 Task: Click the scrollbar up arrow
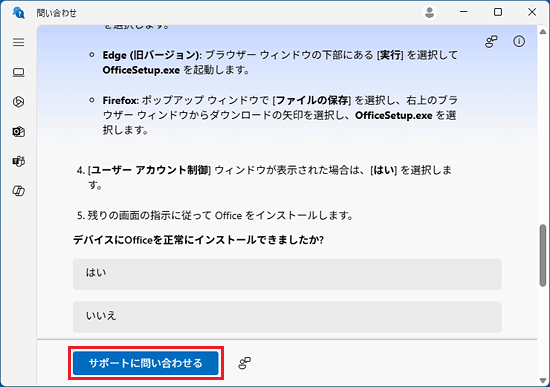(543, 32)
